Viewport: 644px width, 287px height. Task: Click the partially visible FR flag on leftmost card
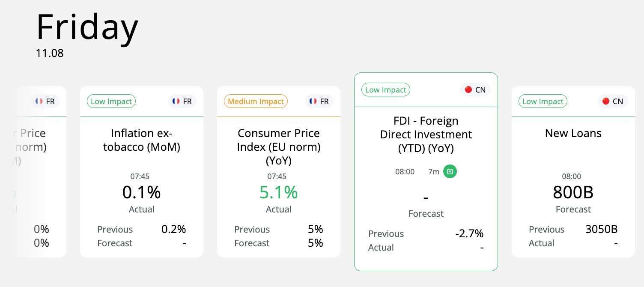[x=45, y=101]
